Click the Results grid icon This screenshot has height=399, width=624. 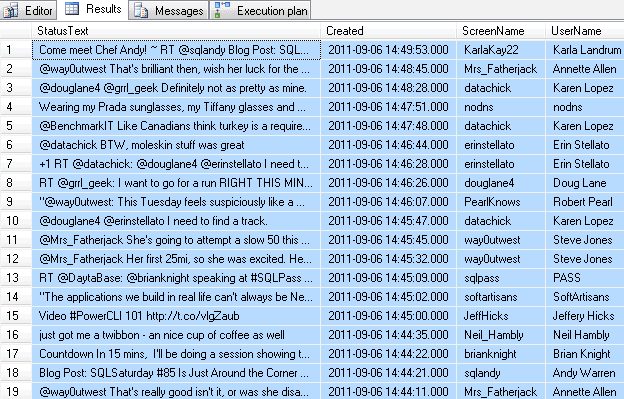(72, 9)
